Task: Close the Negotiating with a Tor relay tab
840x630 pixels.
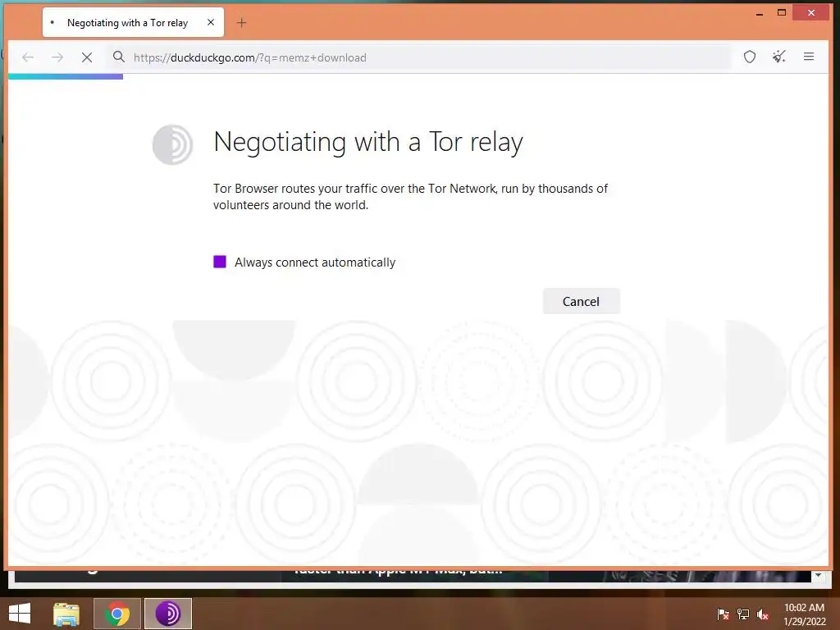Action: coord(211,22)
